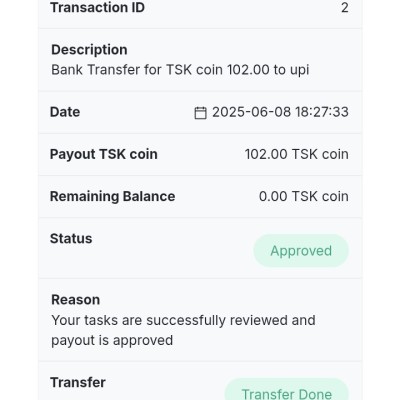Click the Remaining Balance row
The height and width of the screenshot is (400, 400).
pyautogui.click(x=200, y=197)
